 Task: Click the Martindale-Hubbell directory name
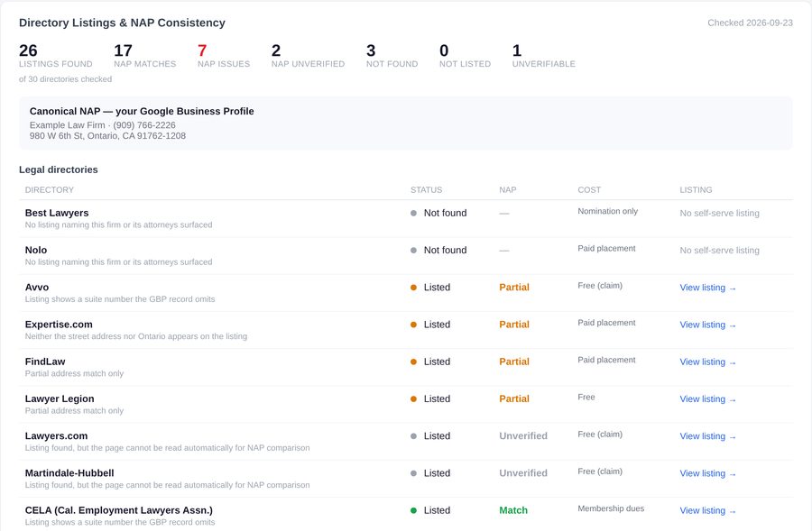69,473
